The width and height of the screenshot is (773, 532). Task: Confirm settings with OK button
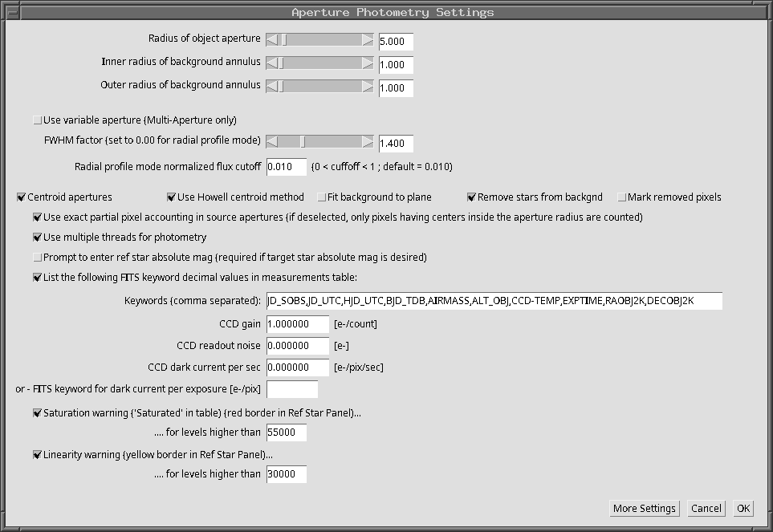coord(743,509)
